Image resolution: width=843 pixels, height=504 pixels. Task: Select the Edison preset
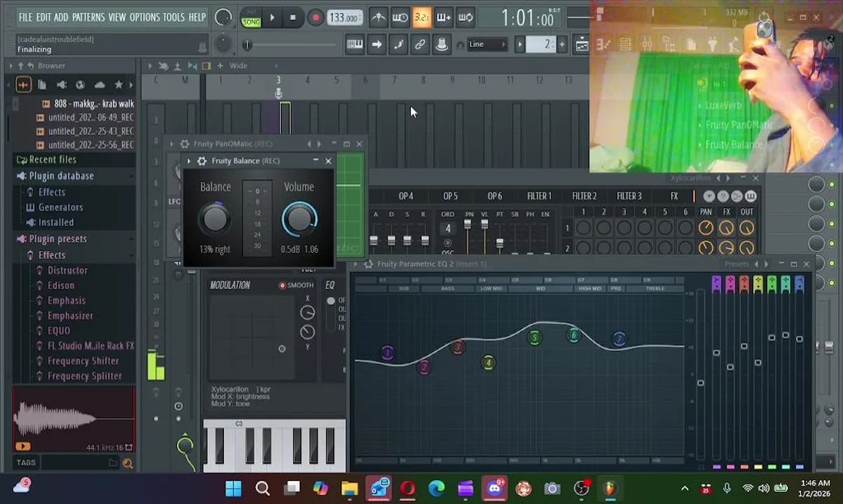pyautogui.click(x=60, y=286)
